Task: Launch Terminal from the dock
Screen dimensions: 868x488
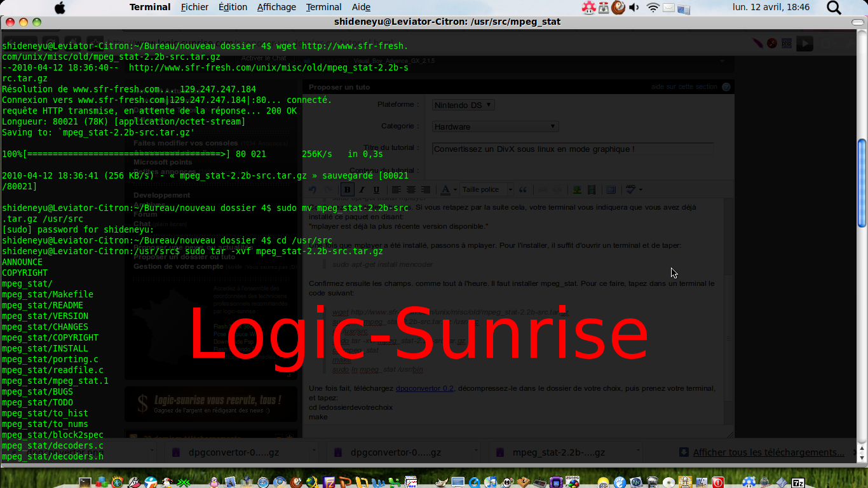Action: coord(85,482)
